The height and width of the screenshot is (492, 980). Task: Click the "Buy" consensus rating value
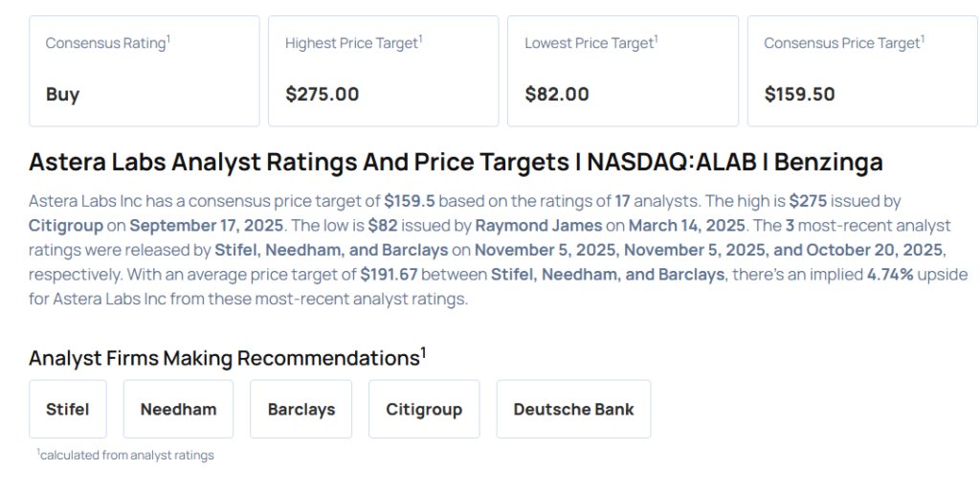[x=62, y=94]
